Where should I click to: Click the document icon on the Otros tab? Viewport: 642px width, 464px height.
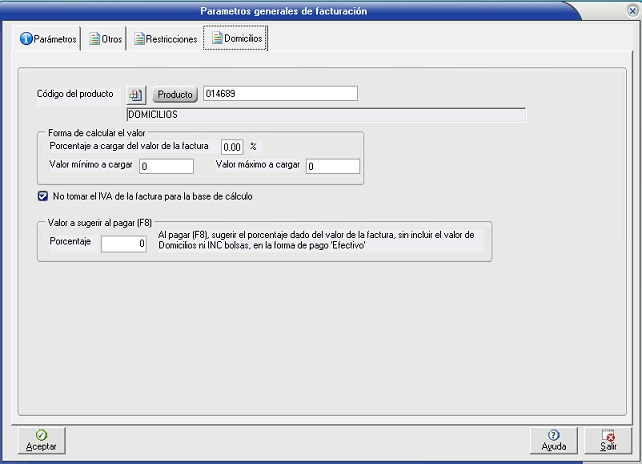pos(95,39)
